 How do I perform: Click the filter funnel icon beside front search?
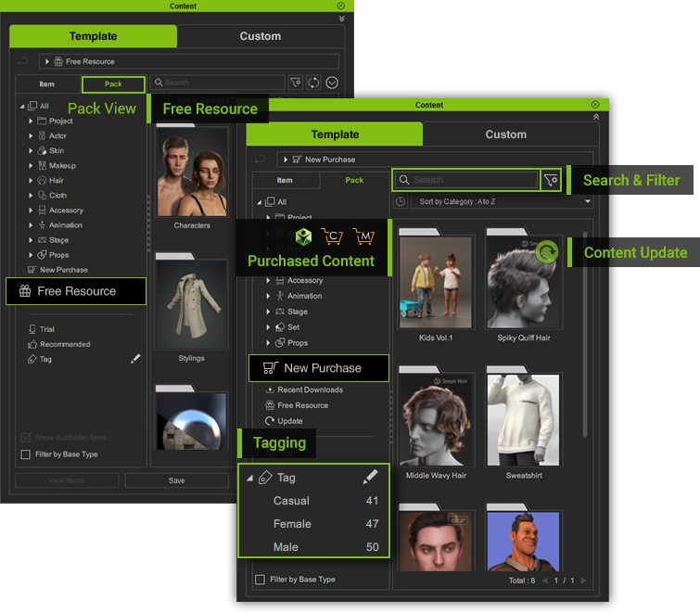(x=552, y=181)
